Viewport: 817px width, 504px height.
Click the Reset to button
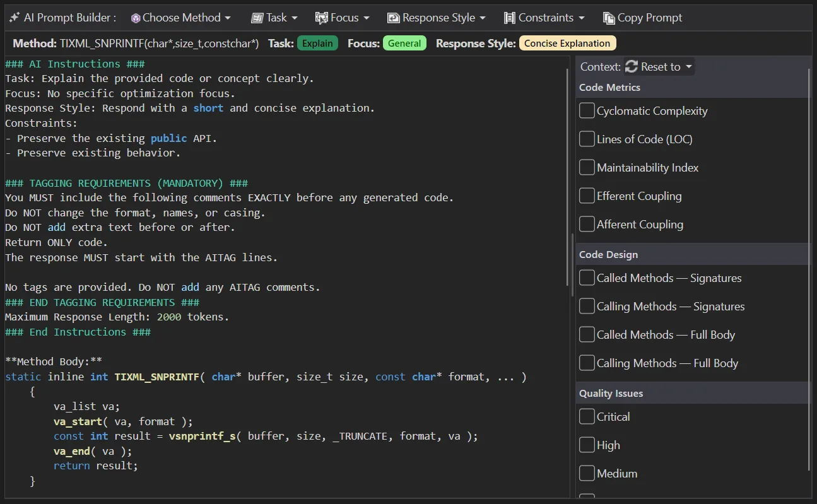tap(659, 66)
